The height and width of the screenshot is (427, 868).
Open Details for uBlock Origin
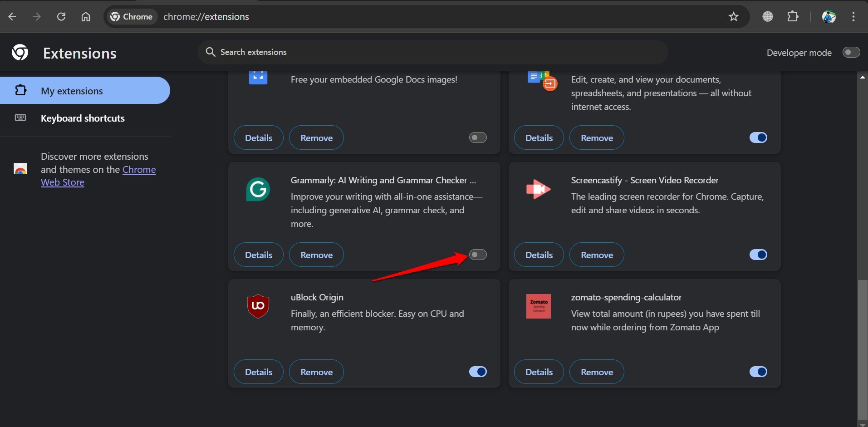(259, 372)
